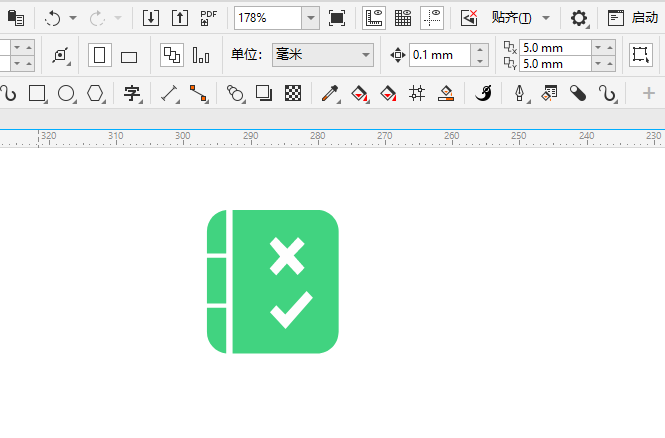665x438 pixels.
Task: Publish to PDF icon
Action: (x=209, y=18)
